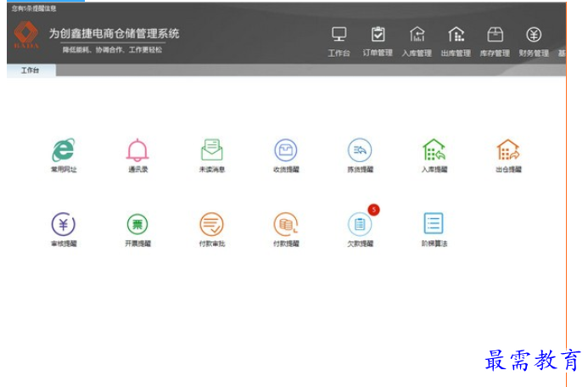
Task: Open the 通讯录 bell icon
Action: click(x=137, y=151)
